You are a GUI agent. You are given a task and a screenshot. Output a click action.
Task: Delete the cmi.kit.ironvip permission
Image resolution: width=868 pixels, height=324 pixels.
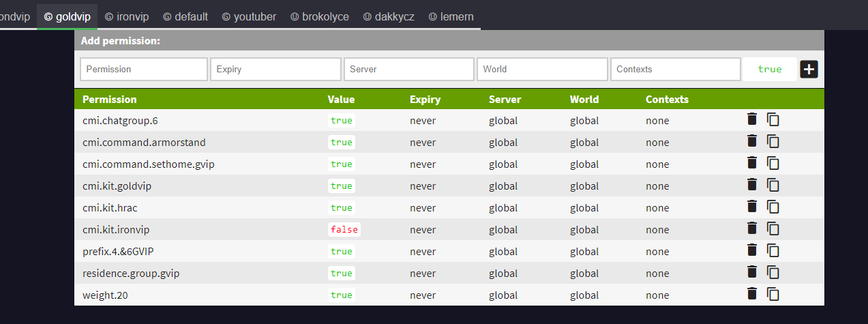click(752, 229)
